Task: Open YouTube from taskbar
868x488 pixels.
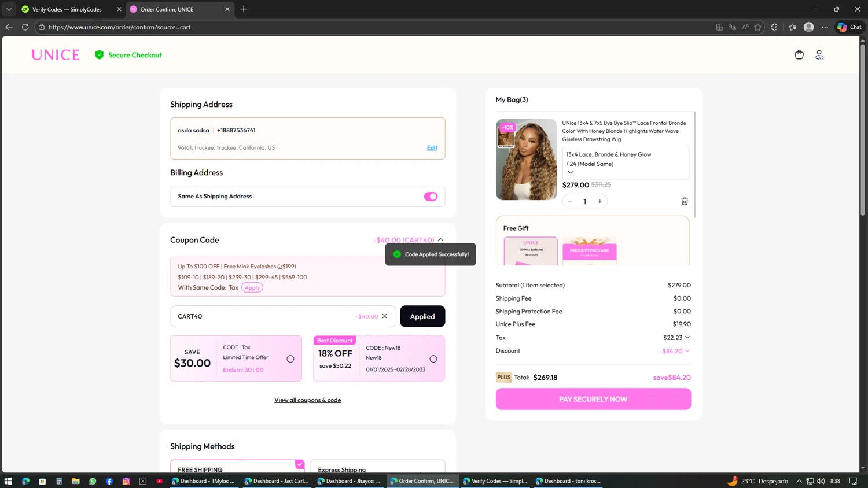Action: [160, 481]
